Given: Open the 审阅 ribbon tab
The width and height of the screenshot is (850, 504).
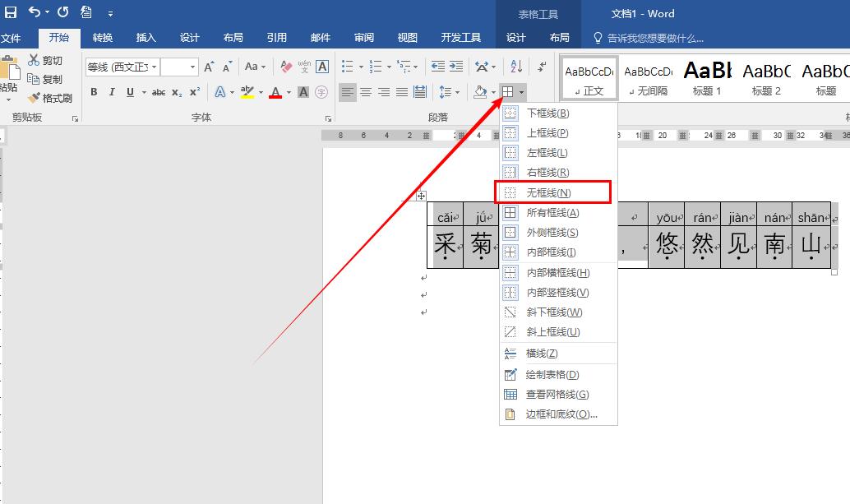Looking at the screenshot, I should pos(363,37).
